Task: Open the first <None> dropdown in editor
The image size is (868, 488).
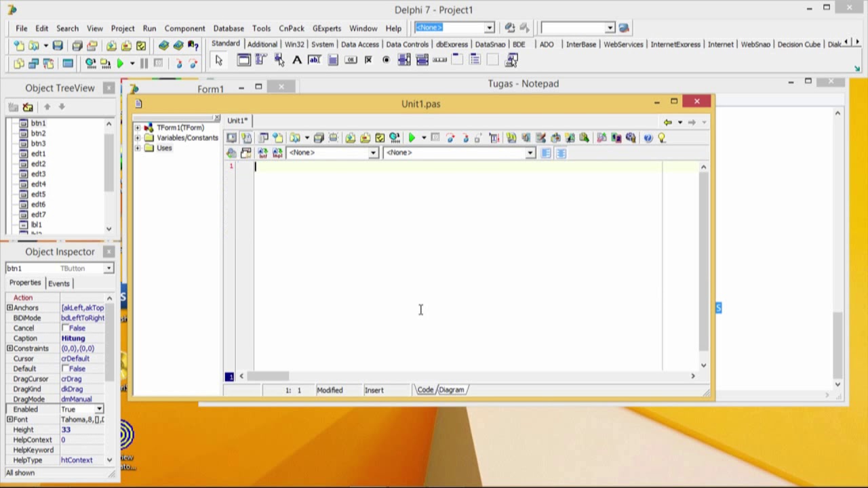Action: pos(373,152)
